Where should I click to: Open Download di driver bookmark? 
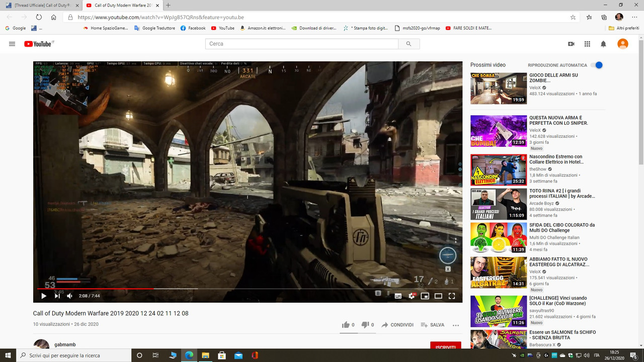pyautogui.click(x=314, y=28)
